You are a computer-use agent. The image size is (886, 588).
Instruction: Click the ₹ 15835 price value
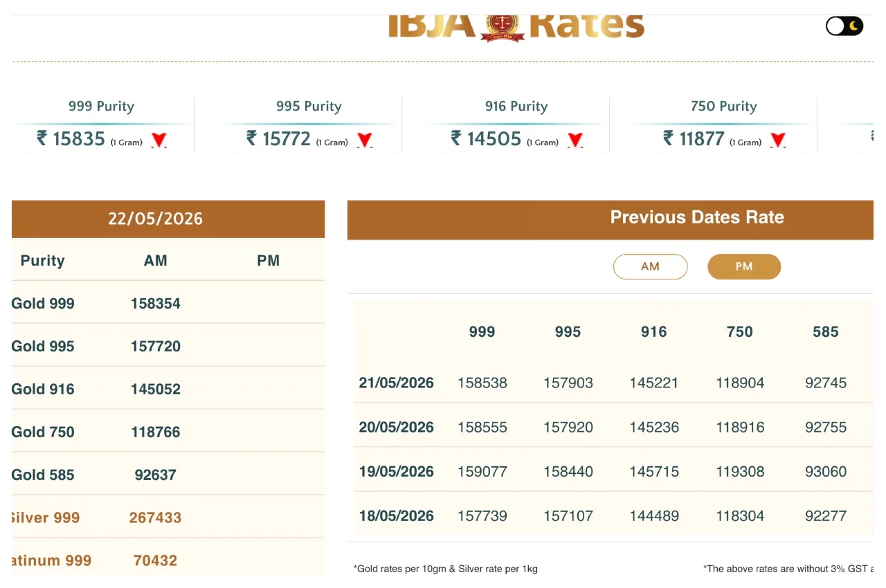(71, 139)
